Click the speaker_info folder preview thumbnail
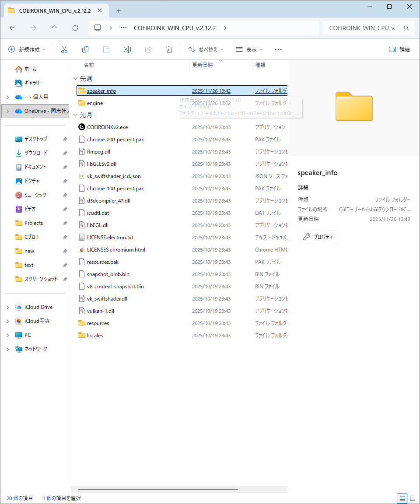420x504 pixels. pos(354,106)
